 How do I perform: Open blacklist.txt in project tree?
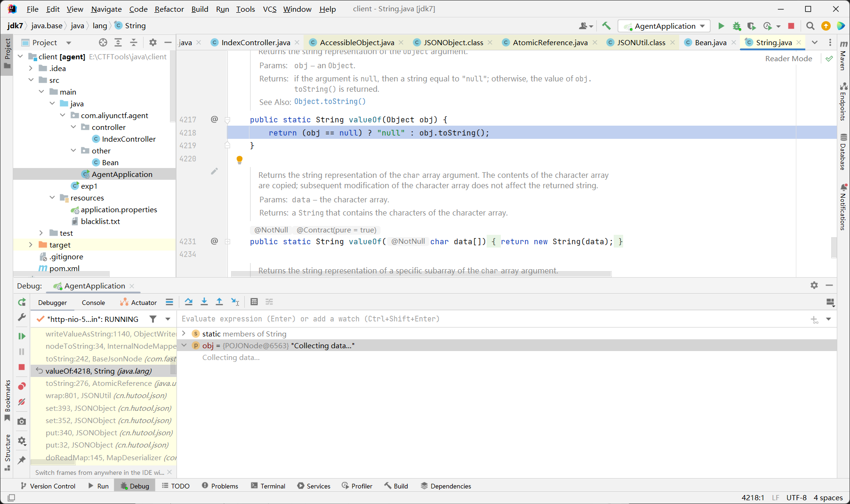tap(100, 221)
